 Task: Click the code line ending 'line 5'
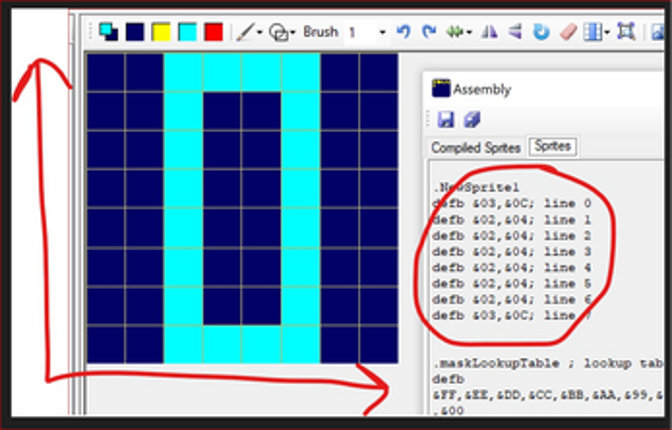(x=512, y=283)
